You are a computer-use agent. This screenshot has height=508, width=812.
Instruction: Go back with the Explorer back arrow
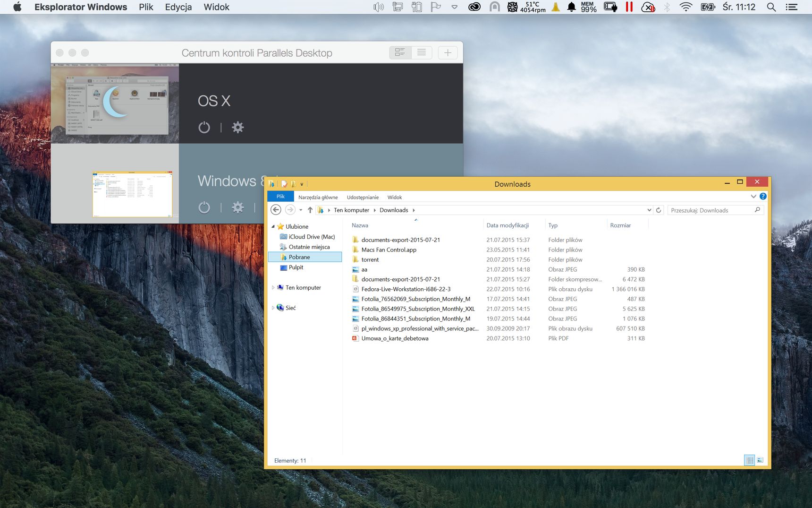[276, 210]
